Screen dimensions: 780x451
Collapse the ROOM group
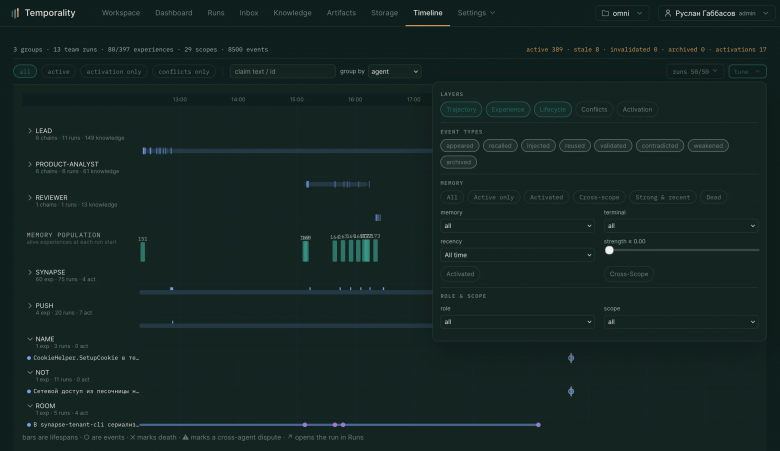click(30, 406)
